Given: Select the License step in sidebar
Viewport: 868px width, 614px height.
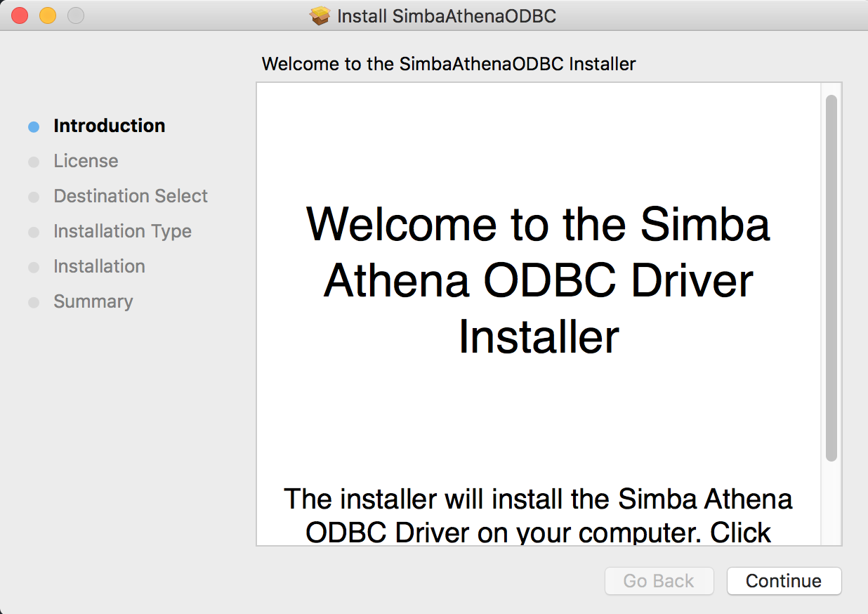Looking at the screenshot, I should [86, 161].
